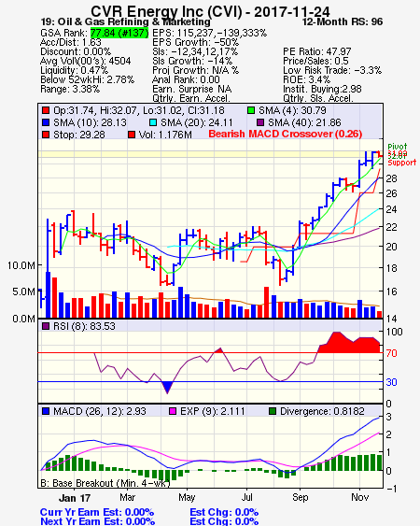Click the Earn. Surprise NA text

click(x=192, y=90)
